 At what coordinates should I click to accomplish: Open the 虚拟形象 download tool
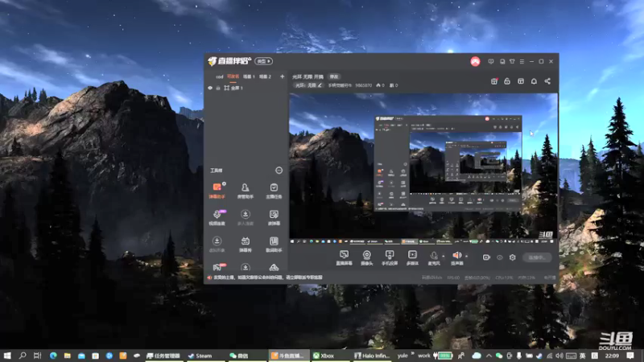tap(217, 245)
